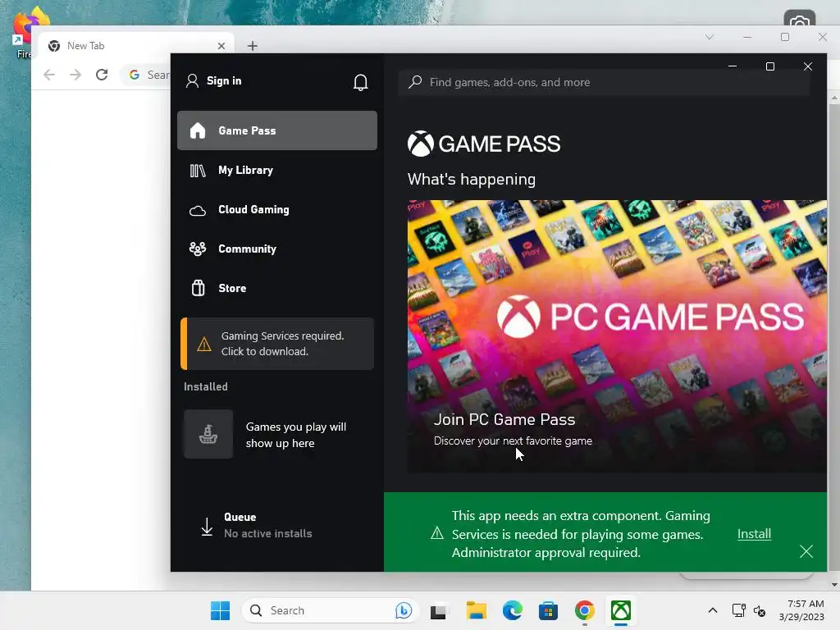Click the warning triangle in green banner

437,533
